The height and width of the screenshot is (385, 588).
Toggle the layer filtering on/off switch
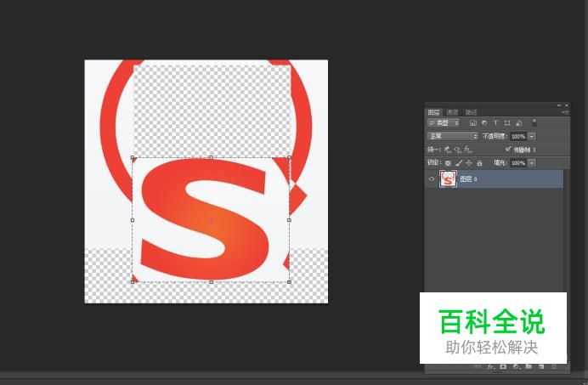[x=534, y=122]
